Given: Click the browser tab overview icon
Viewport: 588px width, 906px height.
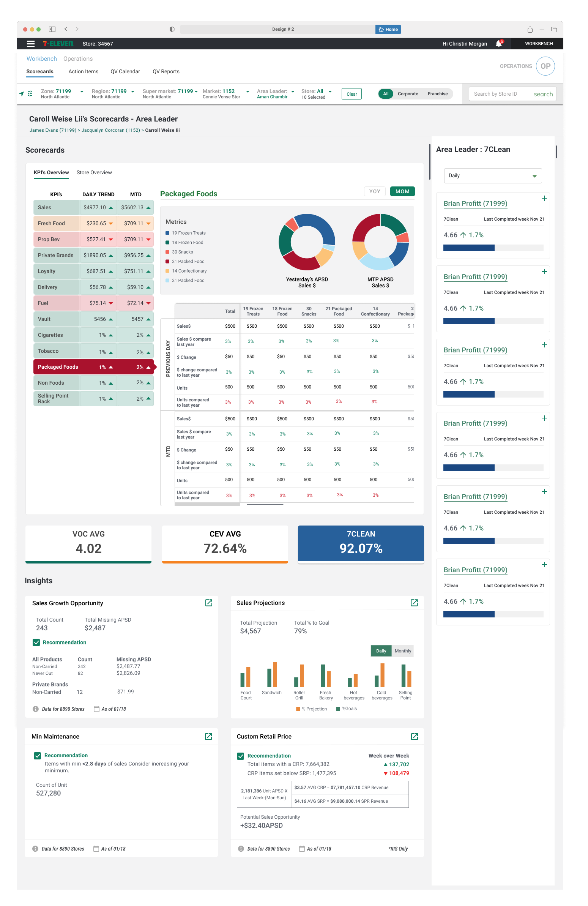Looking at the screenshot, I should click(x=554, y=29).
